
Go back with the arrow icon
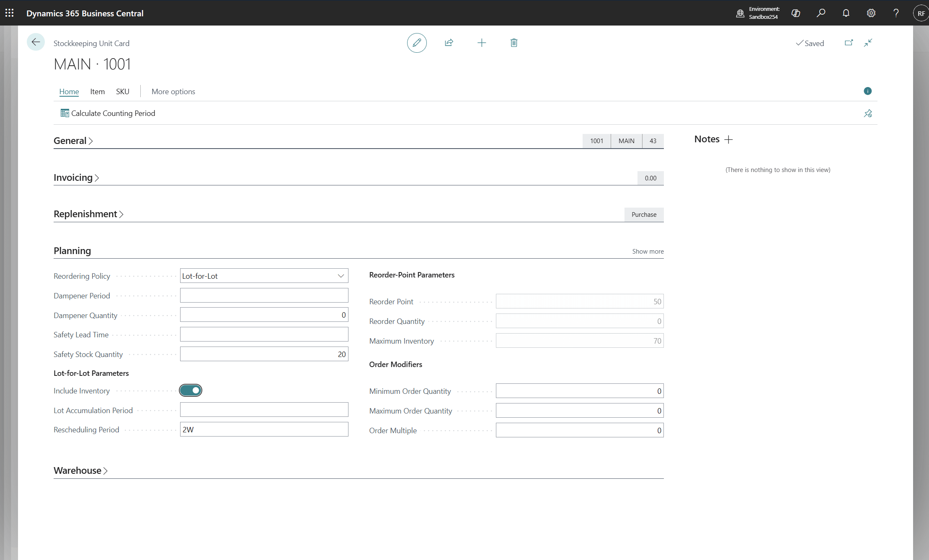pos(36,42)
